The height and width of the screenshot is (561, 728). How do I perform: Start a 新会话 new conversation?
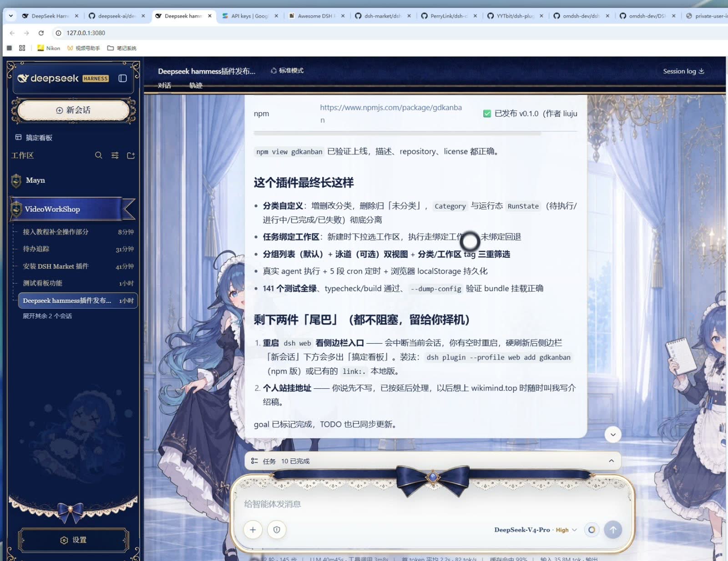tap(74, 110)
